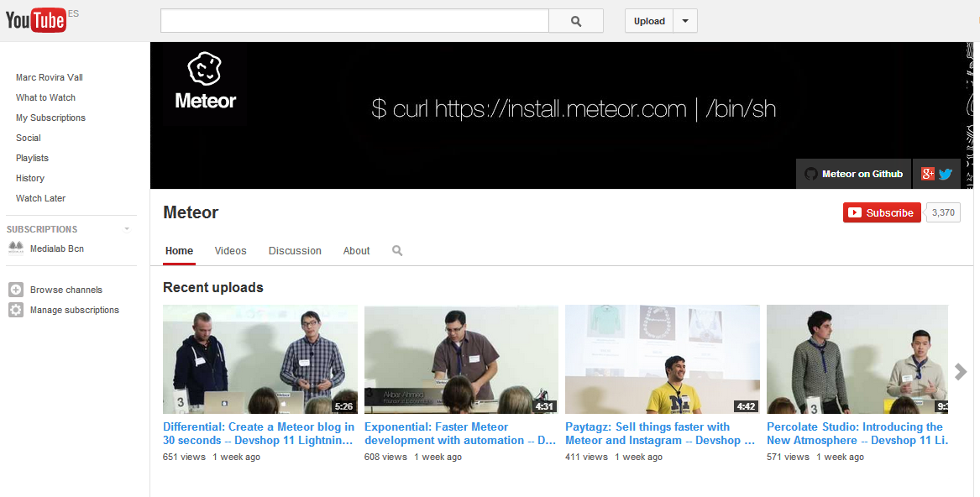Switch to the Videos tab
Image resolution: width=980 pixels, height=497 pixels.
click(x=231, y=251)
